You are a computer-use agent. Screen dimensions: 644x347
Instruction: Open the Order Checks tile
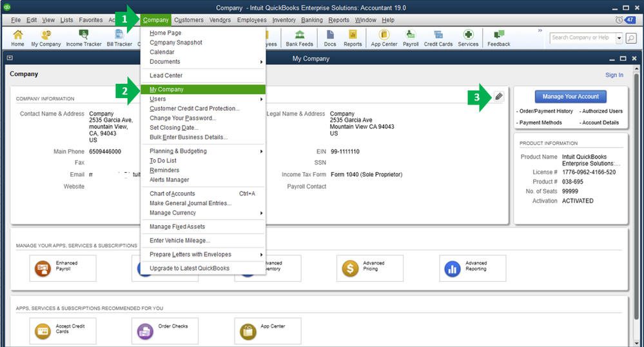coord(165,331)
